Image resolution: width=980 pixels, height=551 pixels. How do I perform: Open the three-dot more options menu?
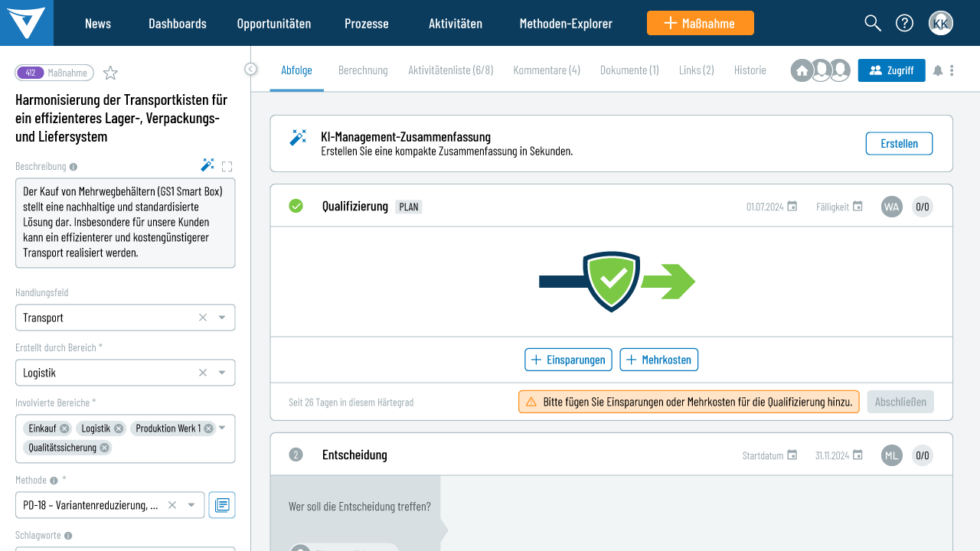[x=952, y=70]
